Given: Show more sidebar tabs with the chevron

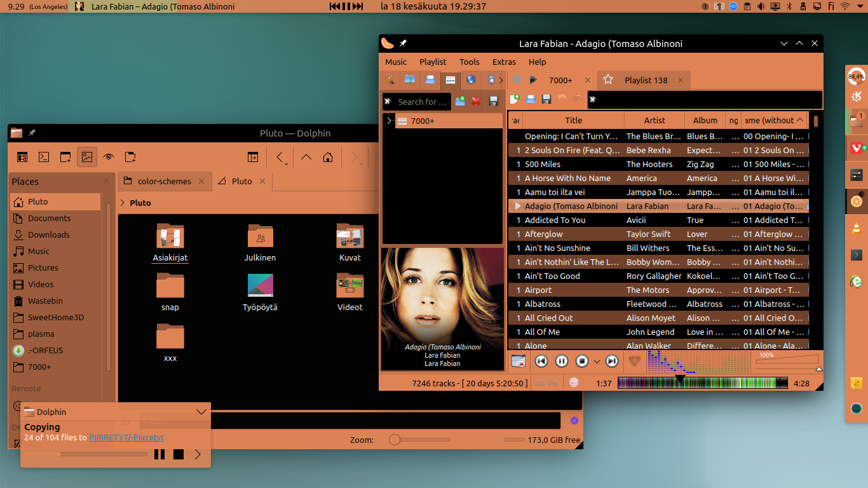Looking at the screenshot, I should click(x=501, y=80).
